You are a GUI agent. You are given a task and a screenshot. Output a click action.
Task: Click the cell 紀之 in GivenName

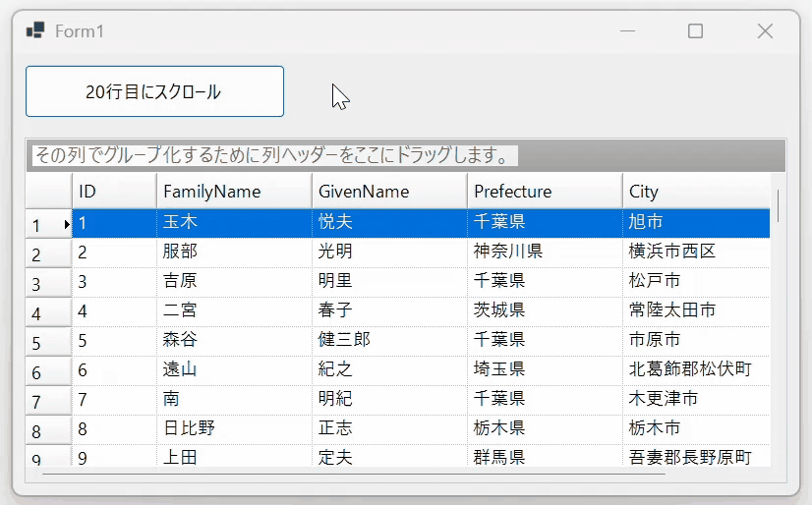[x=389, y=371]
